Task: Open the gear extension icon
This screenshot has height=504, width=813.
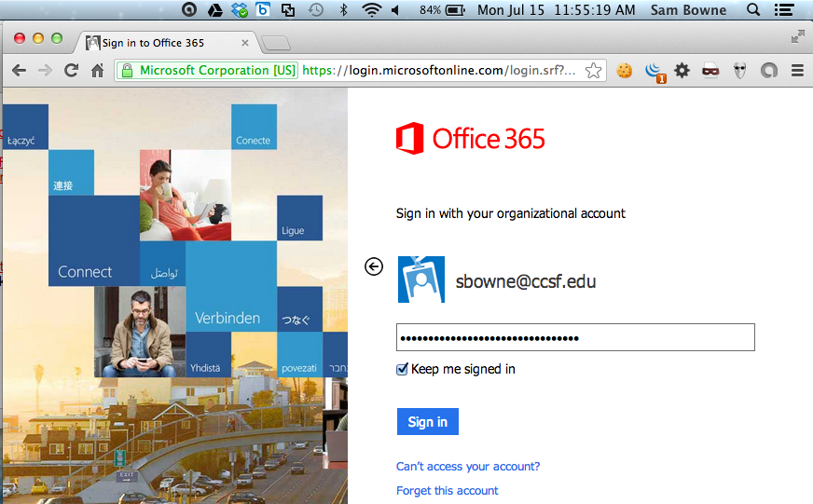Action: pos(682,70)
